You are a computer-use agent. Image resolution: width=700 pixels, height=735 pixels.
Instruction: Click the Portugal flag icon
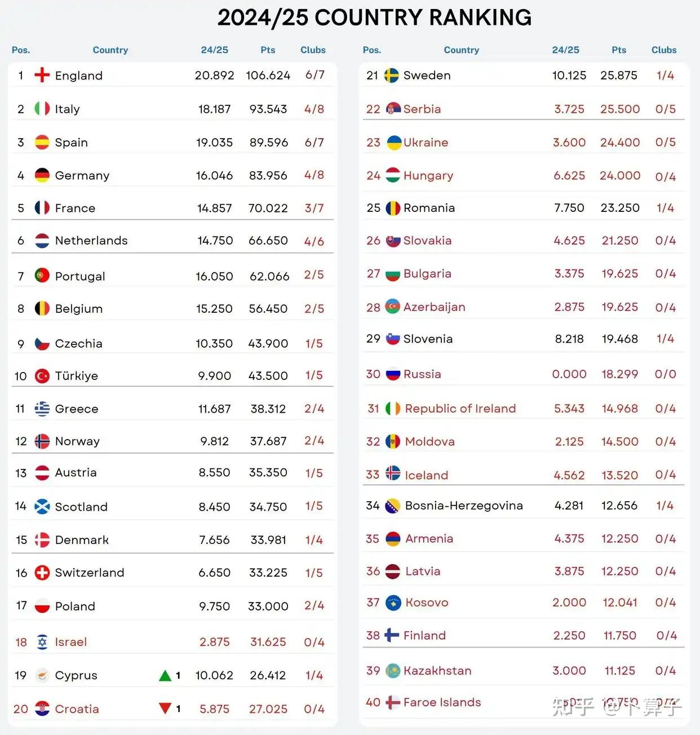click(42, 276)
